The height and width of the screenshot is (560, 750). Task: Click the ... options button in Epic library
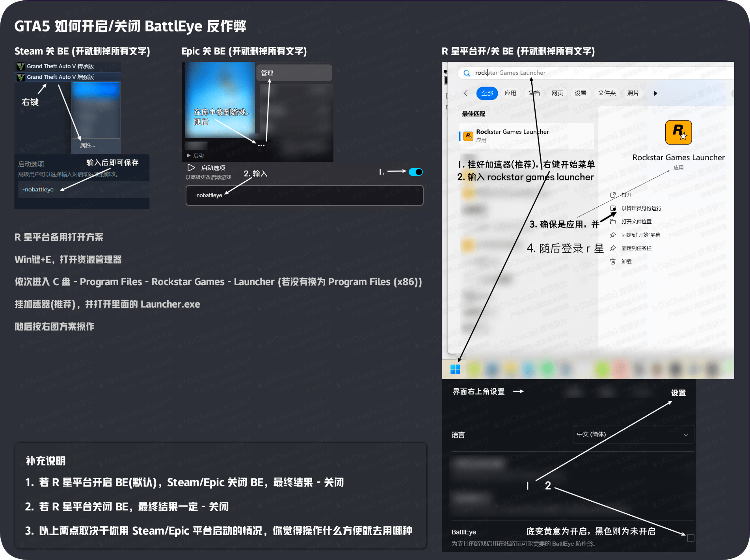coord(261,145)
